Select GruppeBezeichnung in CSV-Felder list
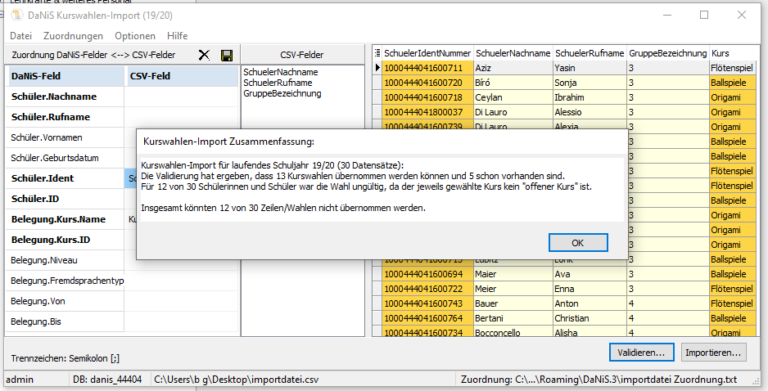 pyautogui.click(x=282, y=93)
